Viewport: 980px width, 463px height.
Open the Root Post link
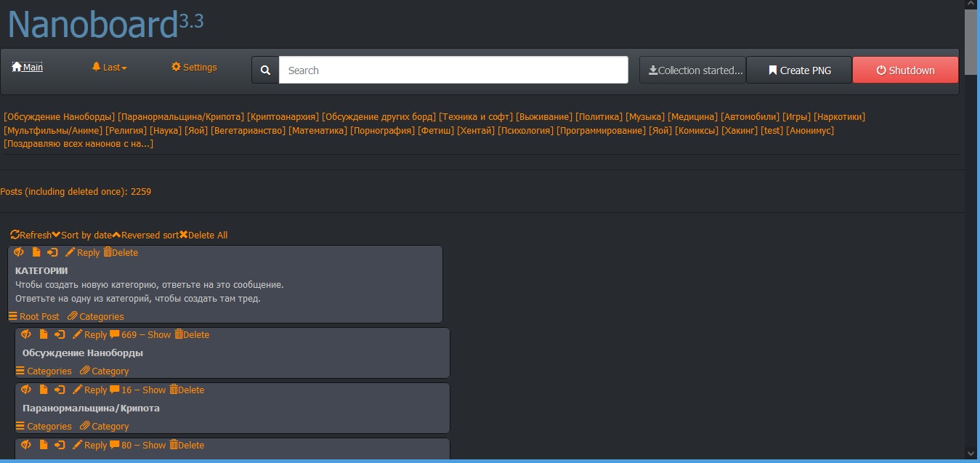34,316
